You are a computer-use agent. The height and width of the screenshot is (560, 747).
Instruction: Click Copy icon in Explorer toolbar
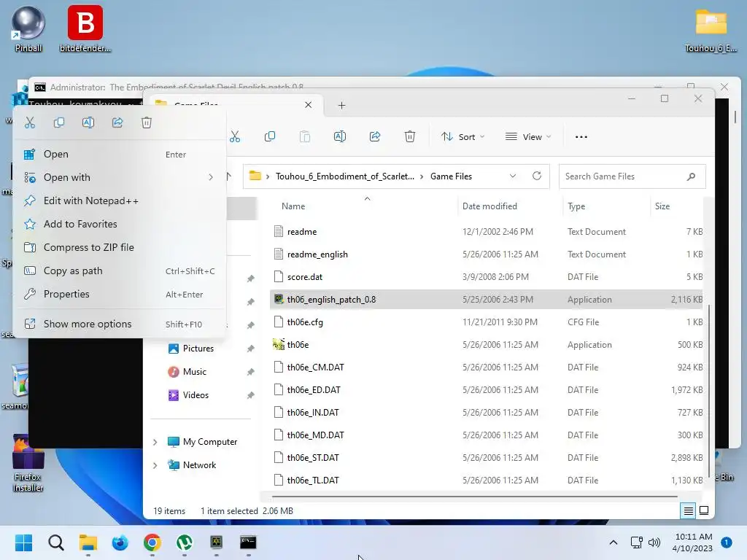(270, 137)
